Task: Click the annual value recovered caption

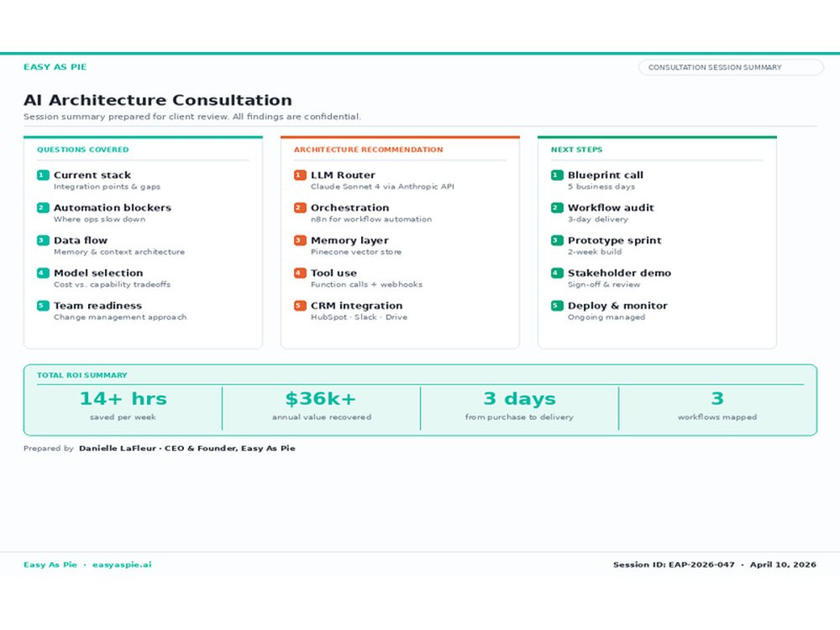Action: (x=322, y=417)
